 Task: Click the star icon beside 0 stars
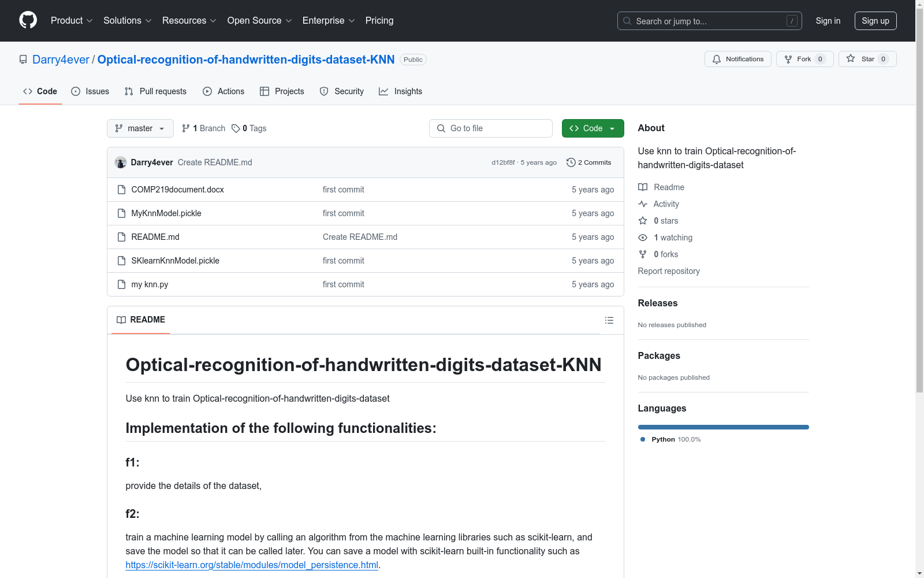643,221
